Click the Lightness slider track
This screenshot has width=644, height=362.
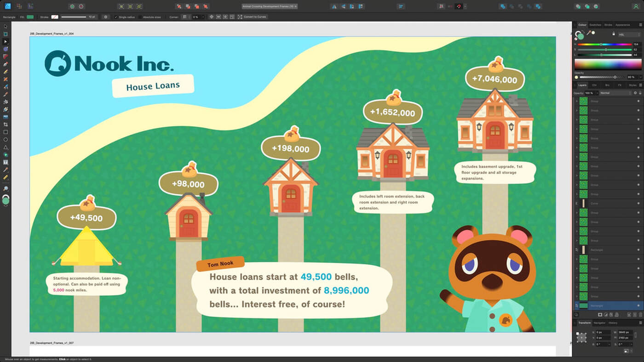pos(605,55)
